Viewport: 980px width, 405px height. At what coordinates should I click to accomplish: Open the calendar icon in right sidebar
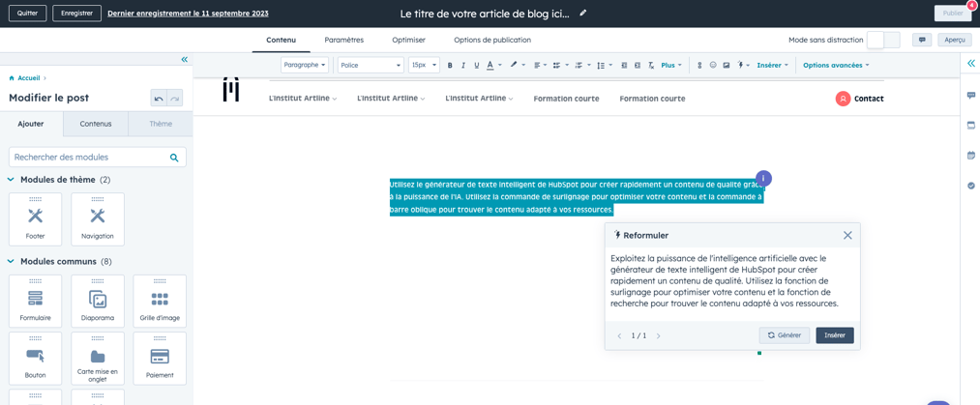(x=970, y=155)
